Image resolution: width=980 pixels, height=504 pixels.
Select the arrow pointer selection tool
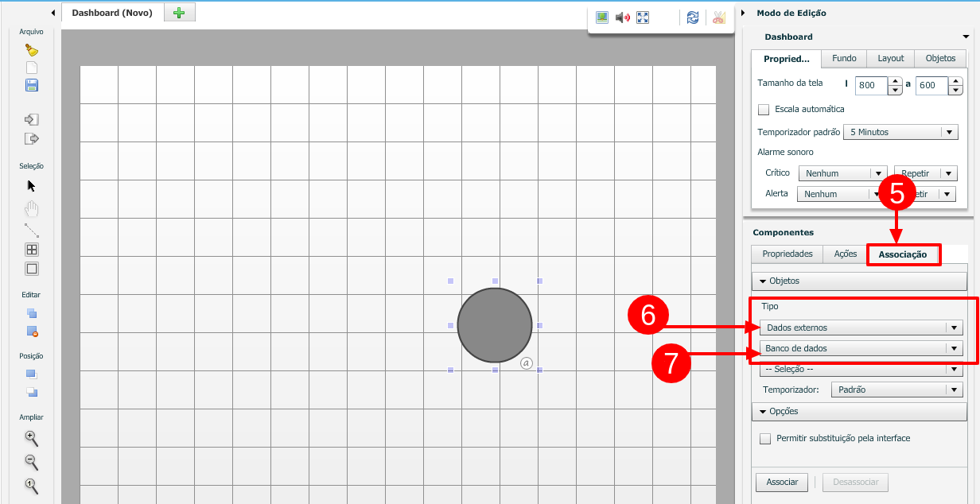(32, 186)
